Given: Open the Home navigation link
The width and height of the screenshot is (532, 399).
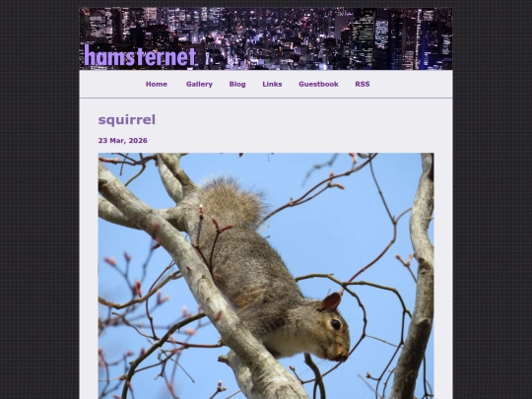Looking at the screenshot, I should coord(156,84).
